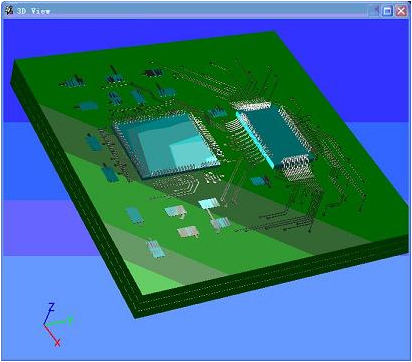Click the '3D View' title bar text
This screenshot has height=362, width=412.
pyautogui.click(x=33, y=11)
